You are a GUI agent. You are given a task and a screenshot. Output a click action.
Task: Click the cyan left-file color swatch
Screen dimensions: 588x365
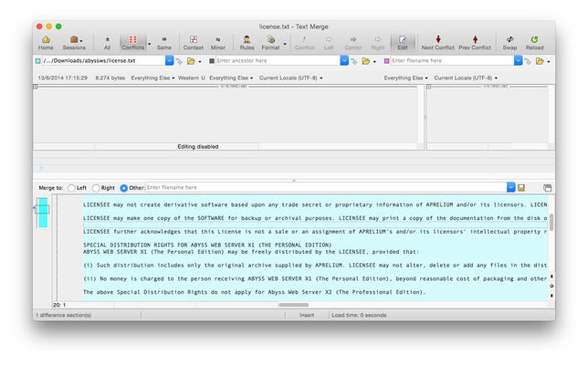pyautogui.click(x=37, y=61)
